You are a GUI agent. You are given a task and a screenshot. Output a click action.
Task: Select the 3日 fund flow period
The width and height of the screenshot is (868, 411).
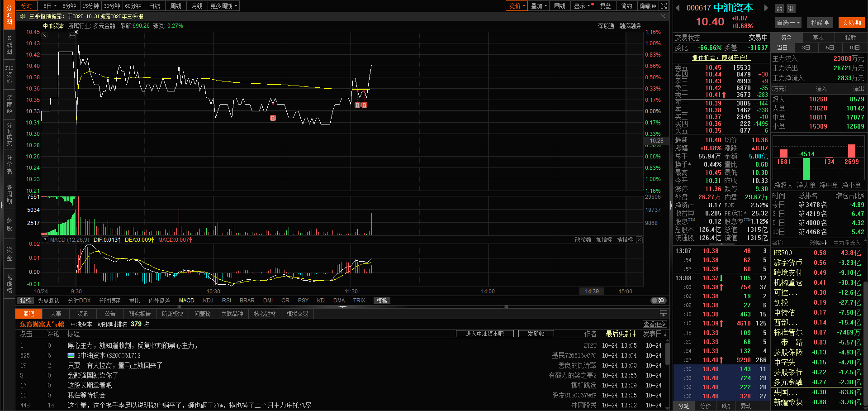click(806, 48)
